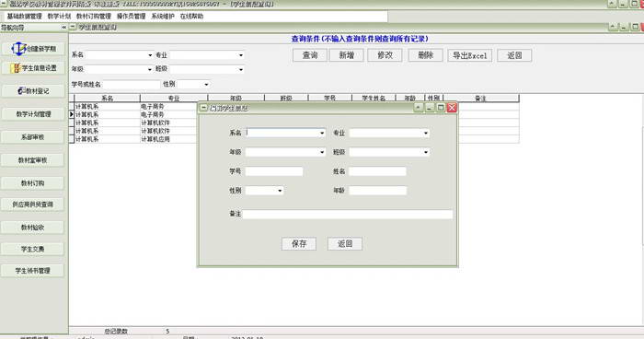Open 供应商供货查询 from the sidebar
Screen dimensions: 644x339
click(33, 205)
